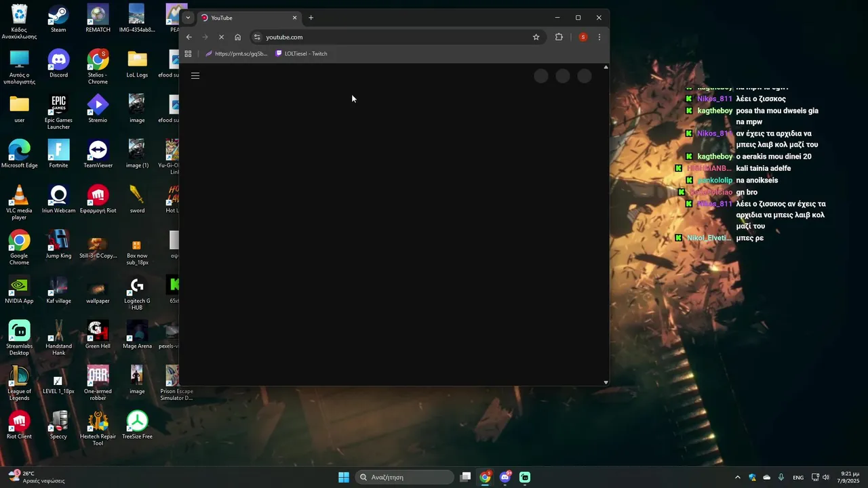Open the Stelios - Chrome profile shortcut
This screenshot has height=488, width=868.
[98, 67]
